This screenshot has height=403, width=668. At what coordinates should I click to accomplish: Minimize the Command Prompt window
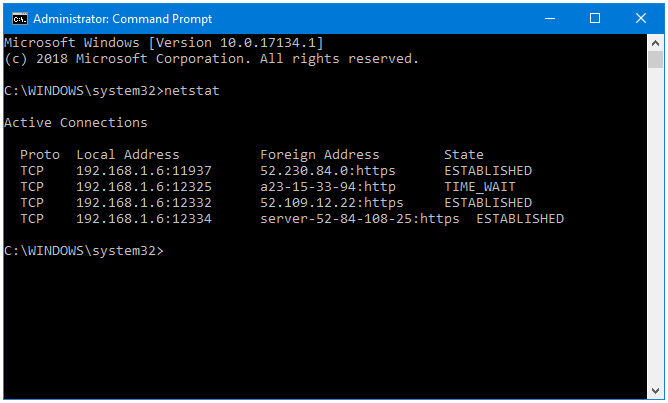550,19
